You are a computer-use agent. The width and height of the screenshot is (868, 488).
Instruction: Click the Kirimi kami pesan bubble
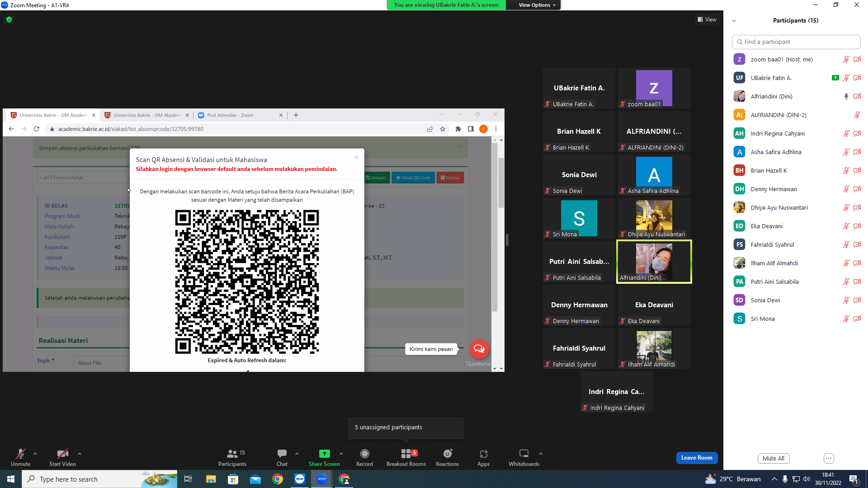click(x=431, y=349)
